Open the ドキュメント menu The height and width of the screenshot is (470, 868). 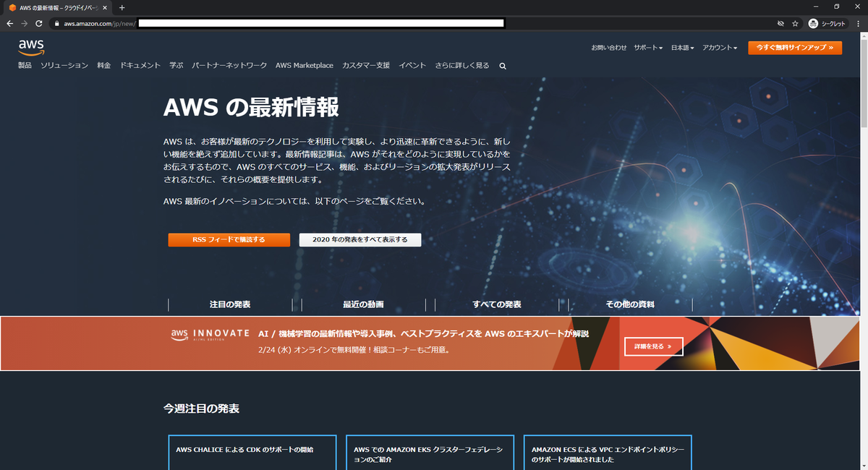click(140, 65)
